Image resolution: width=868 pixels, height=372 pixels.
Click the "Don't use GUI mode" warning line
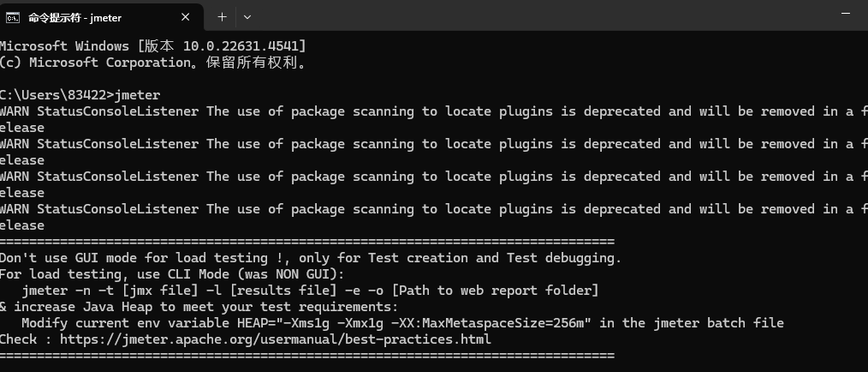(x=311, y=258)
